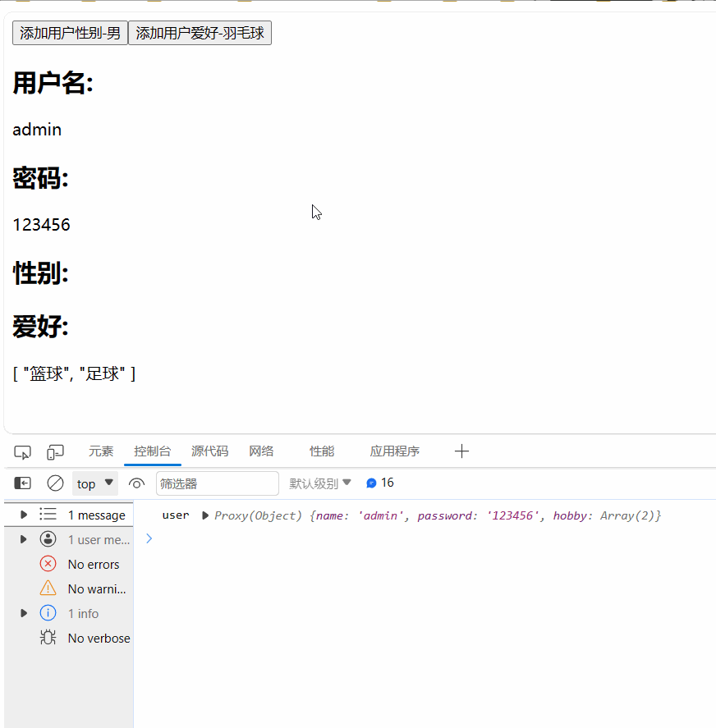
Task: Select the 1 user messages filter
Action: (x=90, y=539)
